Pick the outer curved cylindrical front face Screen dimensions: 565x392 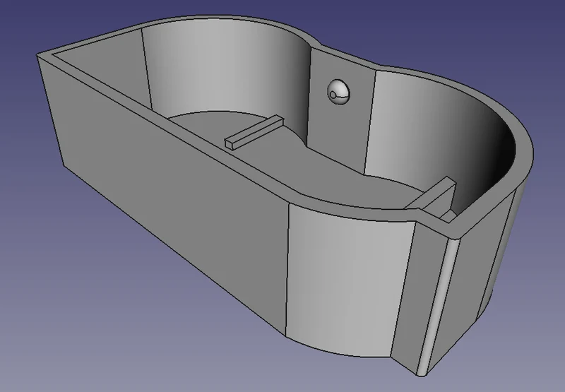346,281
